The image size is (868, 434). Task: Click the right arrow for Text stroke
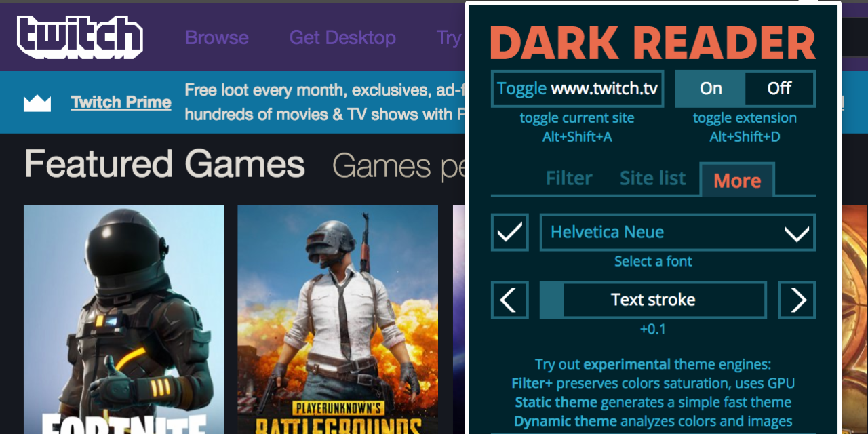797,300
